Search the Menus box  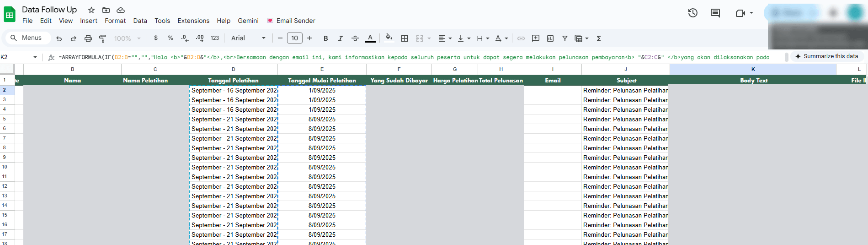pyautogui.click(x=27, y=38)
